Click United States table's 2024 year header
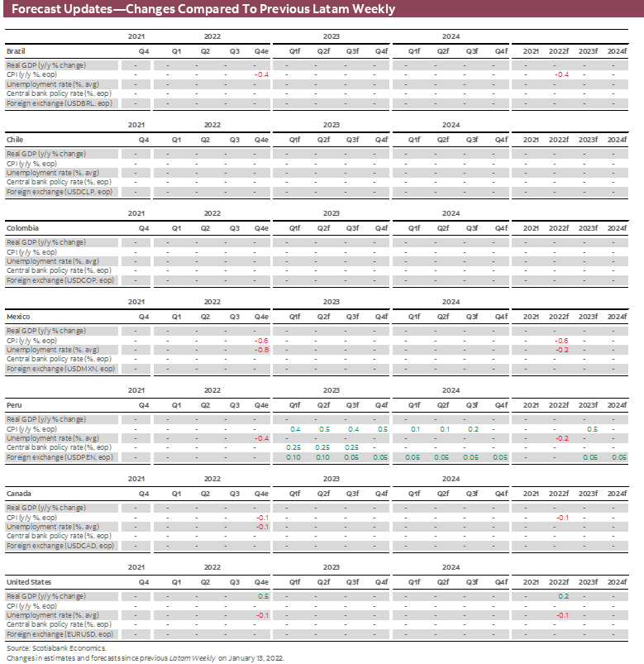The height and width of the screenshot is (664, 644). tap(451, 567)
